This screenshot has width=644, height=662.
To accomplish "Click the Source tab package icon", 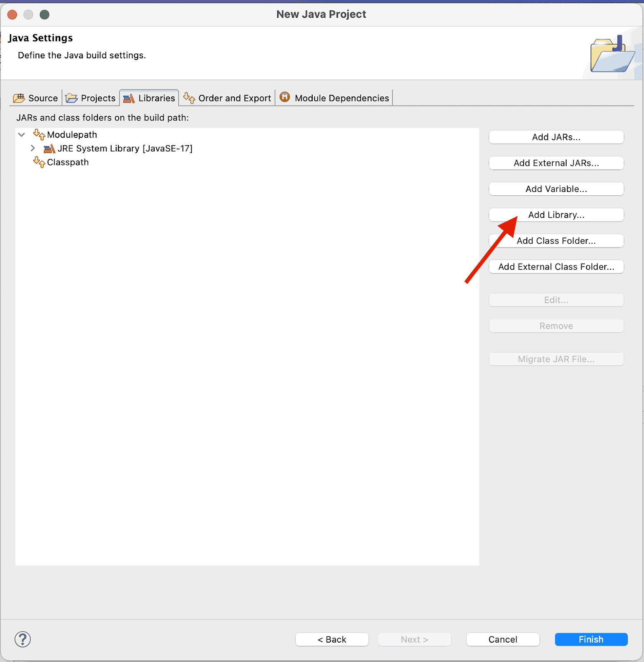I will (x=19, y=98).
